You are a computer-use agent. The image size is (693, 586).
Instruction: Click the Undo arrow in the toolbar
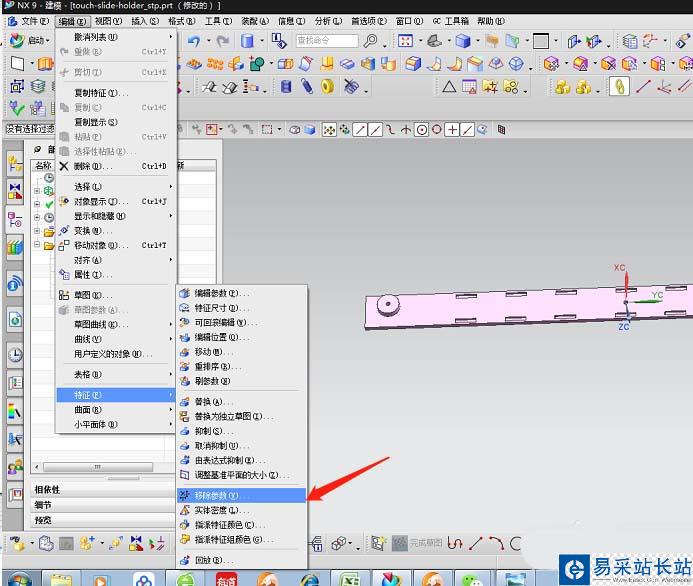click(x=193, y=41)
